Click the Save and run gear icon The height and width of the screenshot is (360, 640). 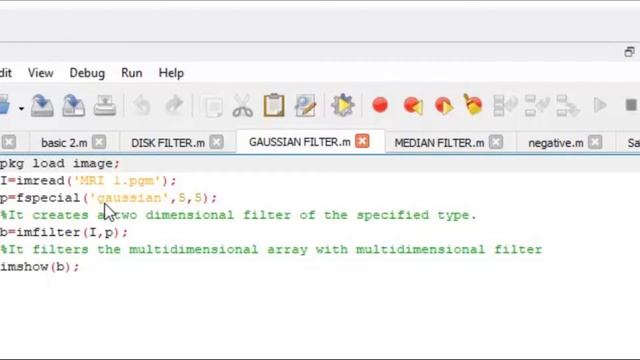coord(342,105)
